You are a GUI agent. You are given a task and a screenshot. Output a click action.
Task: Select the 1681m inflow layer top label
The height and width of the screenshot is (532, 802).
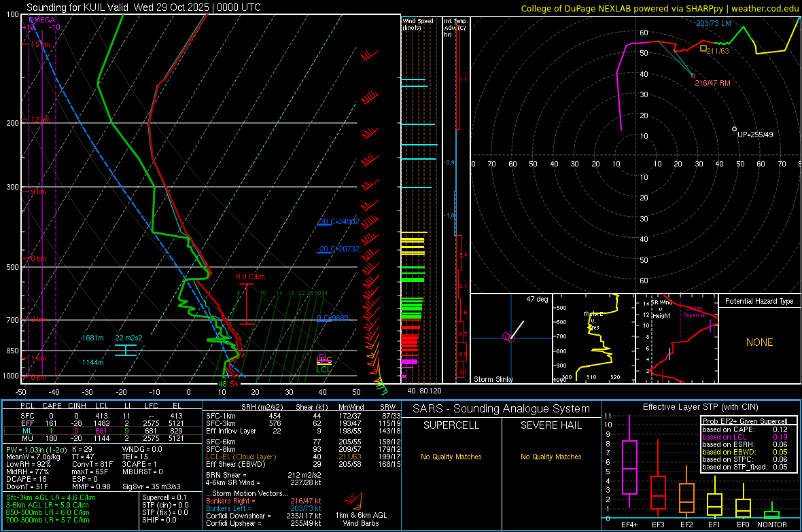coord(92,338)
